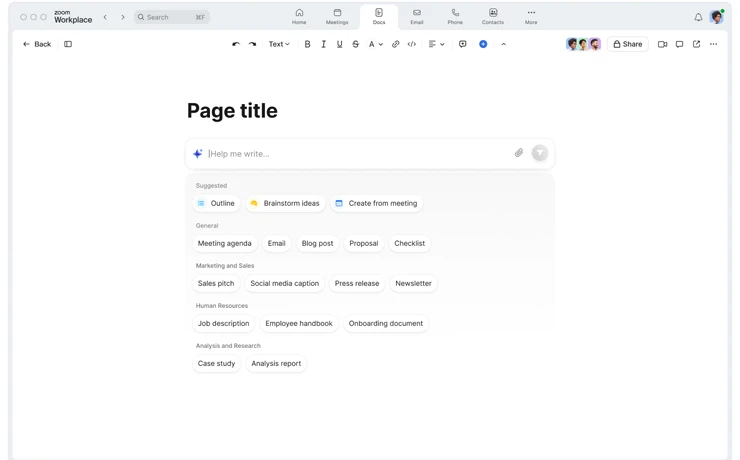Navigate back with the history arrow

[105, 17]
